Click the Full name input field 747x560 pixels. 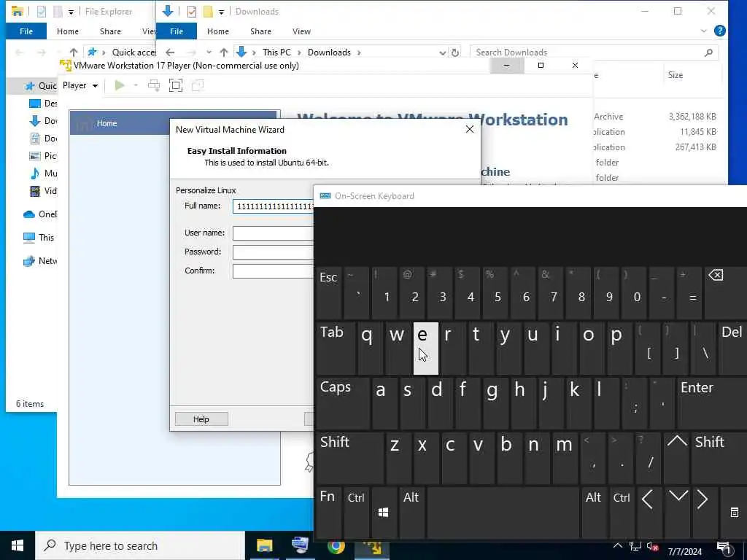point(273,206)
